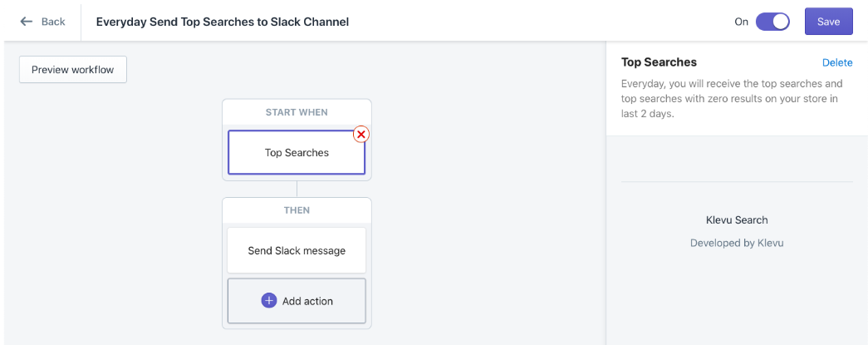Remove the Top Searches trigger with red X
Screen dimensions: 868x345
click(361, 134)
